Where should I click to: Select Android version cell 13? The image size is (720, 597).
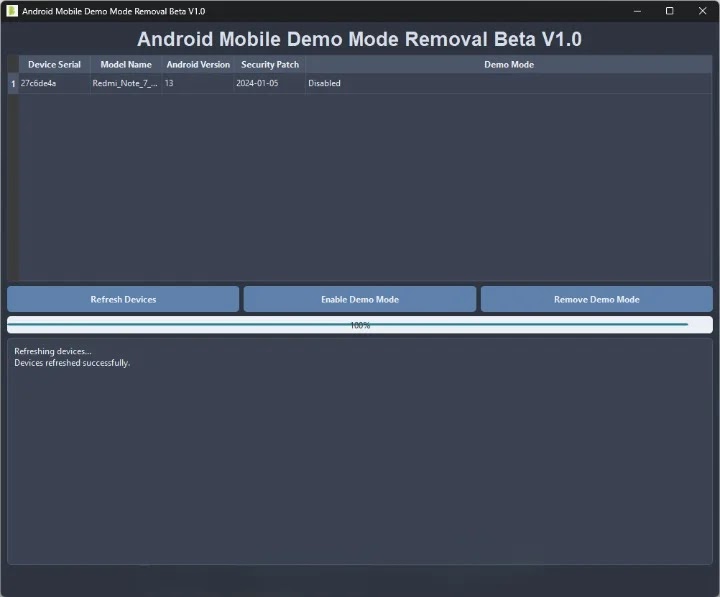(198, 84)
